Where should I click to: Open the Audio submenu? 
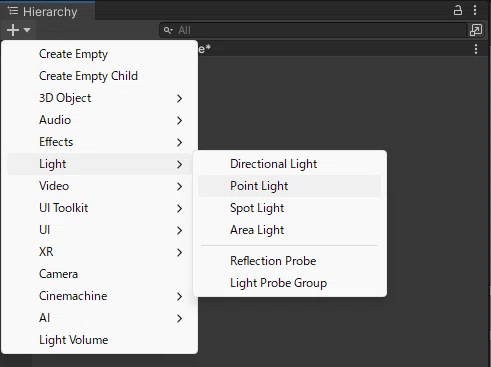tap(99, 120)
